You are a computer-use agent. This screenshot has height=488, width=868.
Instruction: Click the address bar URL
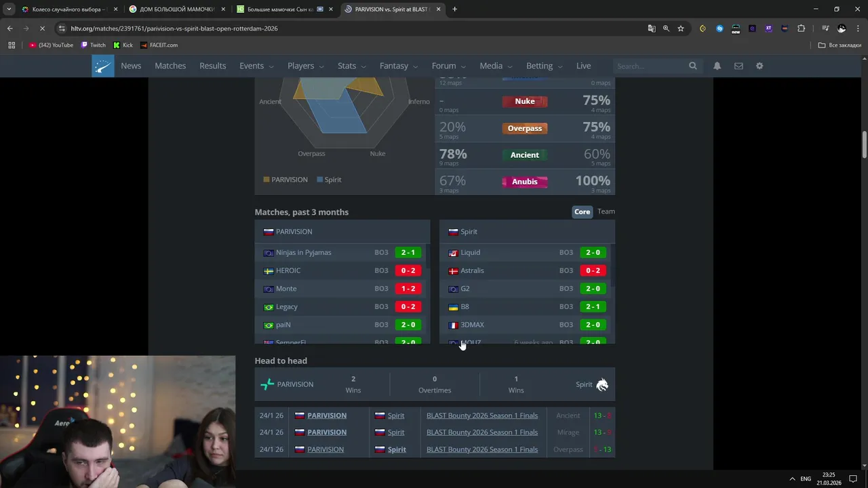coord(174,28)
